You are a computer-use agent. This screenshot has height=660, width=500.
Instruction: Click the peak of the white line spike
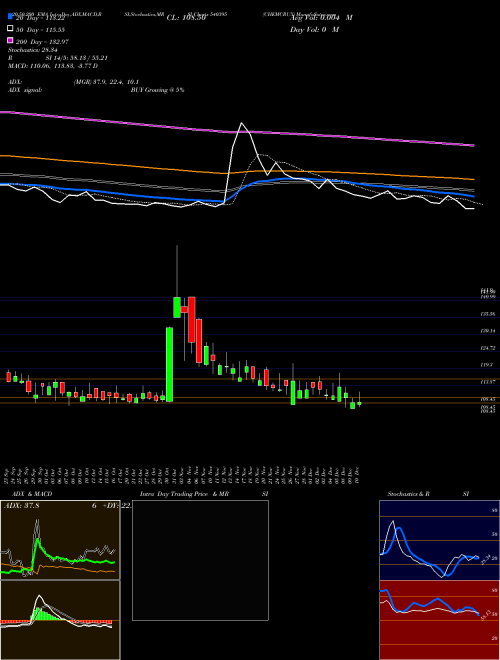click(x=242, y=123)
